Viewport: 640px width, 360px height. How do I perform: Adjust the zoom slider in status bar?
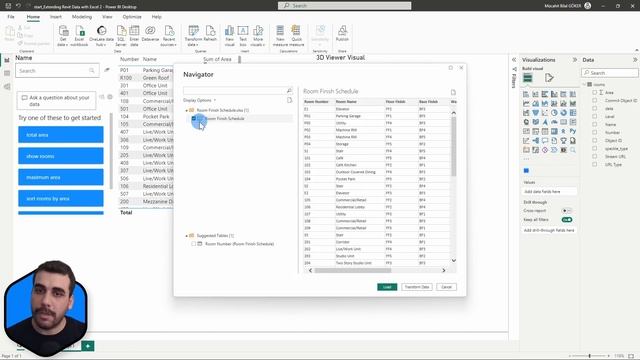[x=589, y=356]
